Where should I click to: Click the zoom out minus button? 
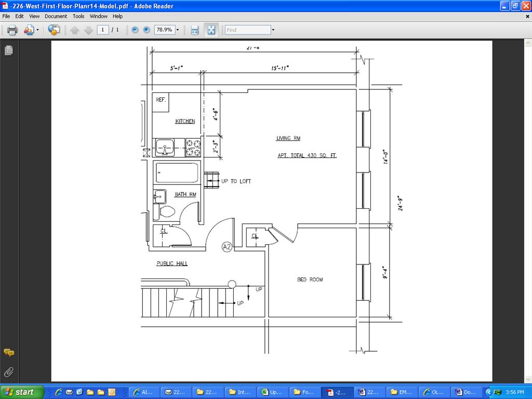[135, 30]
